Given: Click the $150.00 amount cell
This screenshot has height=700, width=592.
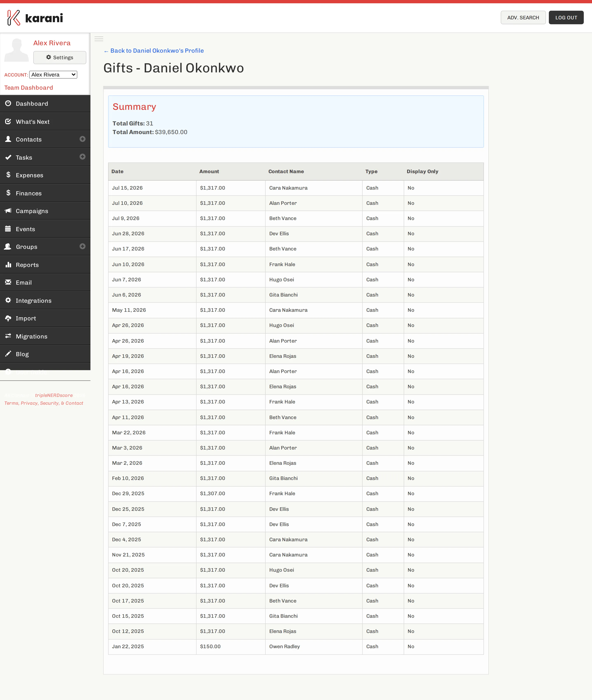Looking at the screenshot, I should click(x=231, y=647).
